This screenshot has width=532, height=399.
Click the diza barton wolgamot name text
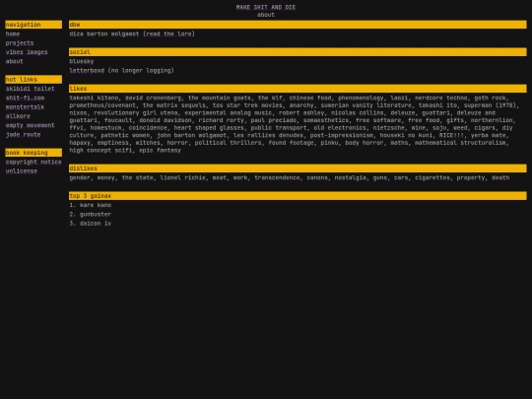(104, 33)
